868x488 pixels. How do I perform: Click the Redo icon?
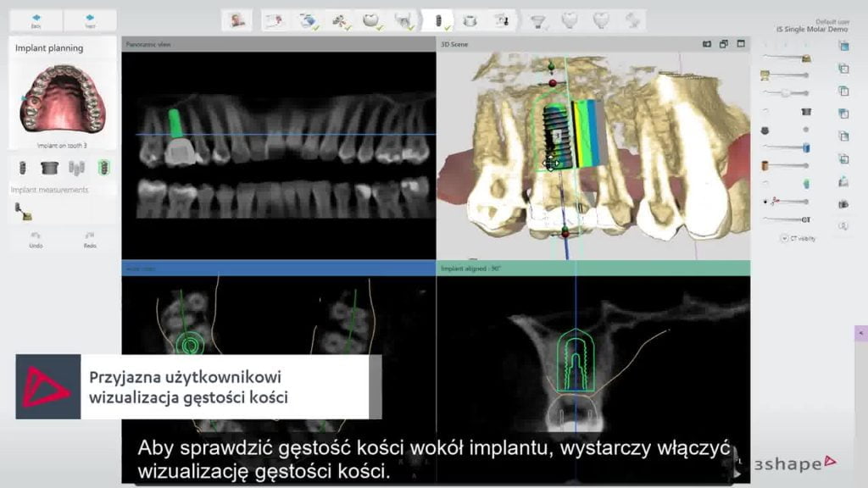[x=90, y=238]
